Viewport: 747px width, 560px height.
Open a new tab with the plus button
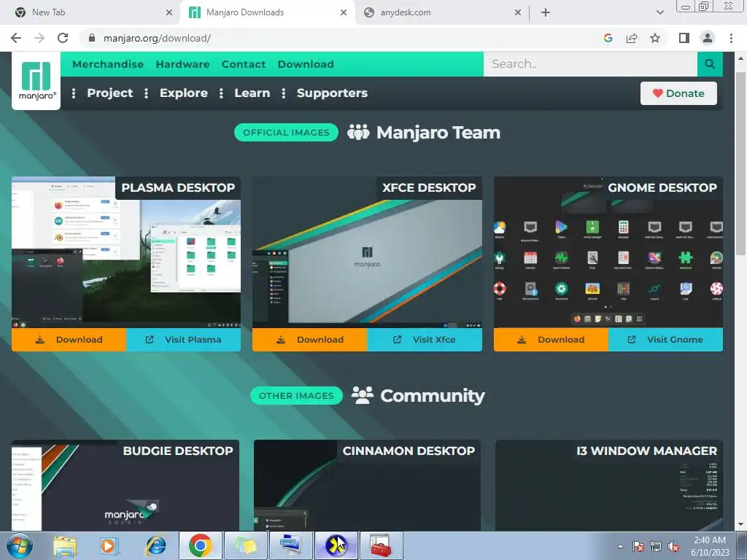pyautogui.click(x=546, y=12)
